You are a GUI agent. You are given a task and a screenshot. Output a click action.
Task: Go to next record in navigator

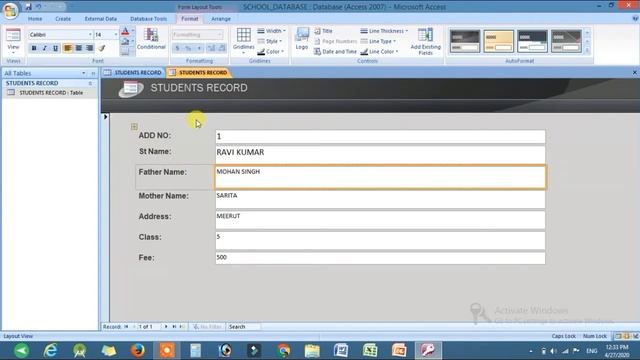pos(166,327)
